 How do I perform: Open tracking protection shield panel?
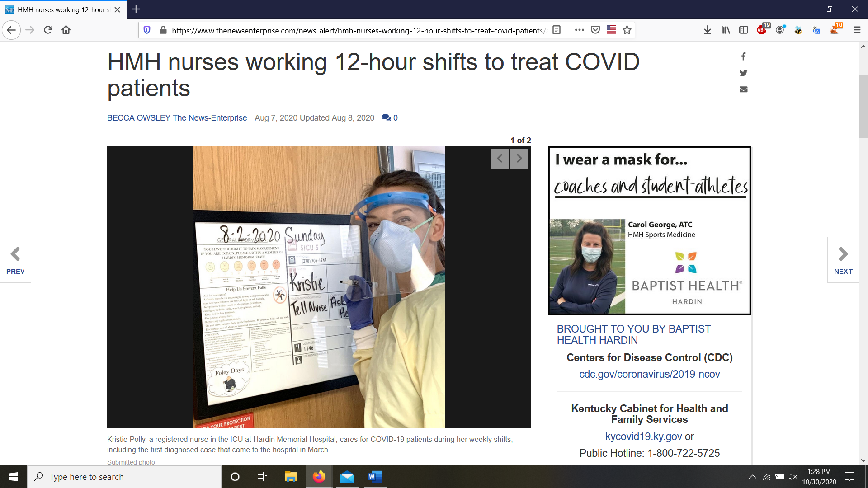[147, 30]
